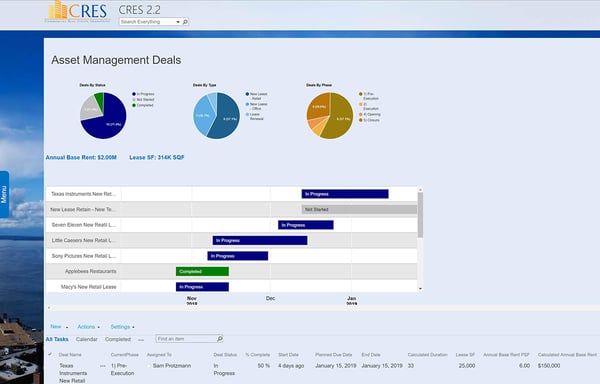Click the 2) Execution legend dot
The image size is (600, 384).
coord(360,104)
